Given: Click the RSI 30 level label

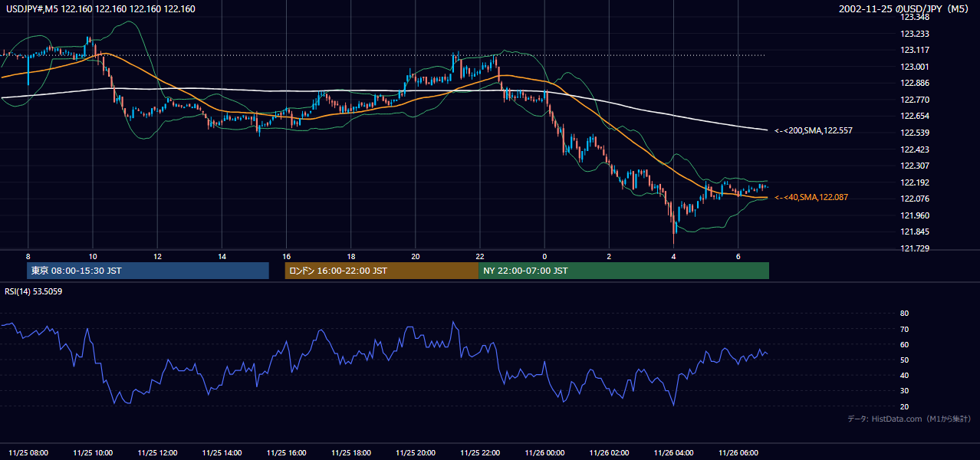Looking at the screenshot, I should pyautogui.click(x=904, y=390).
